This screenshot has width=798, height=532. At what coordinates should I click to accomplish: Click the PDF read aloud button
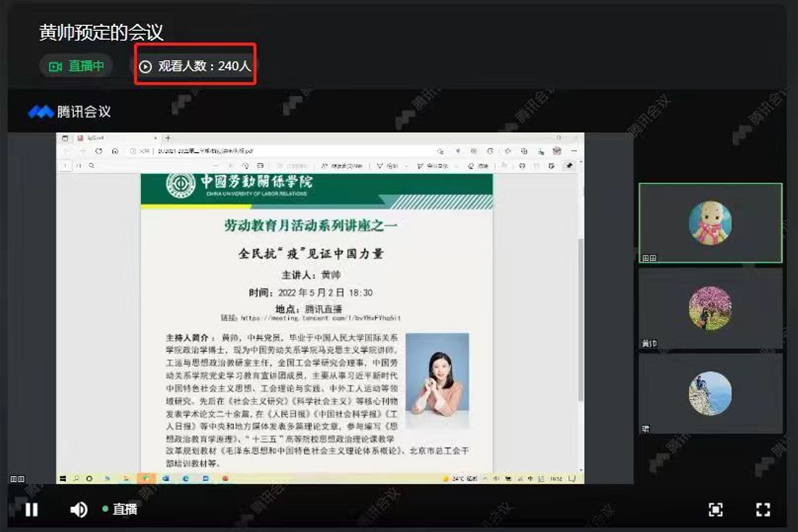pos(342,166)
